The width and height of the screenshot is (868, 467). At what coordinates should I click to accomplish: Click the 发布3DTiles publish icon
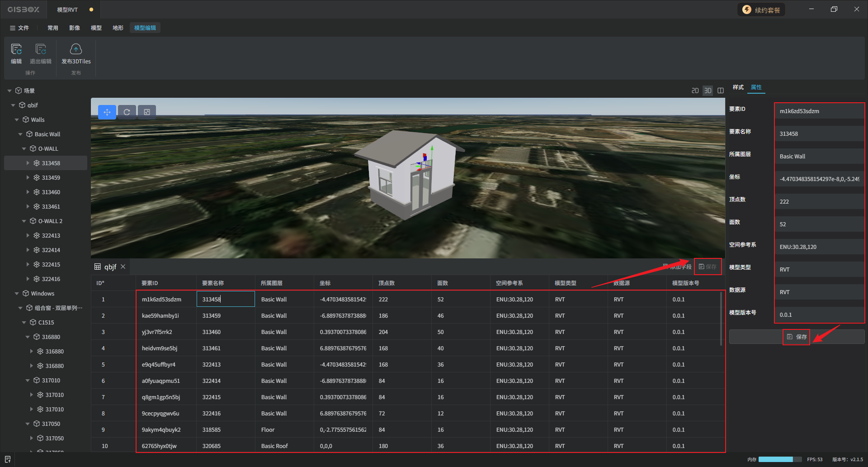tap(76, 49)
